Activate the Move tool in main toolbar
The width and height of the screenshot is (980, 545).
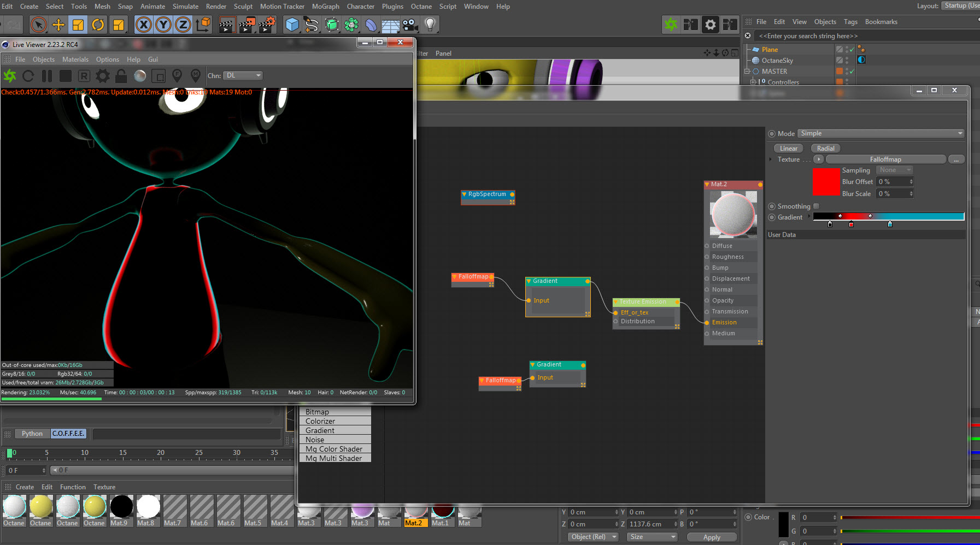pyautogui.click(x=58, y=25)
